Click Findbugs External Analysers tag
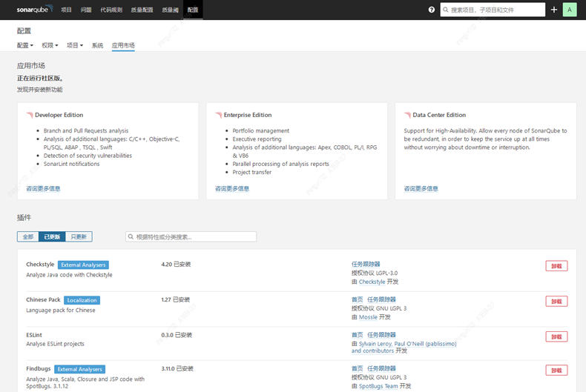Image resolution: width=586 pixels, height=392 pixels. click(79, 369)
